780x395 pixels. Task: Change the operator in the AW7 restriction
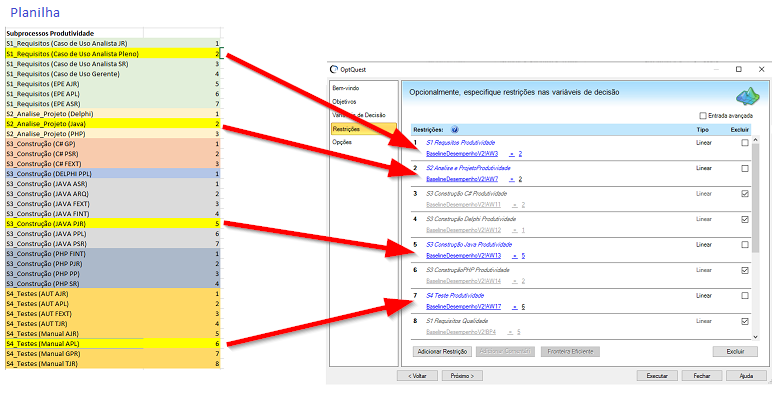pyautogui.click(x=512, y=180)
